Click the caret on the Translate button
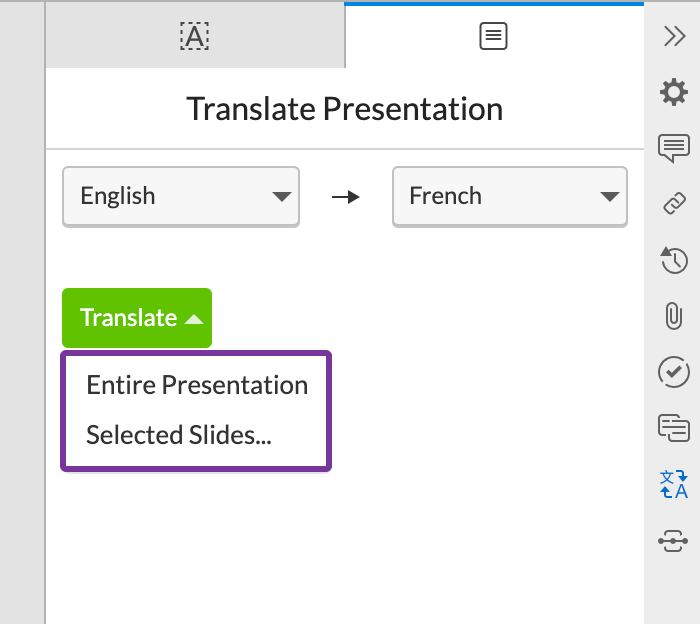700x624 pixels. tap(195, 319)
